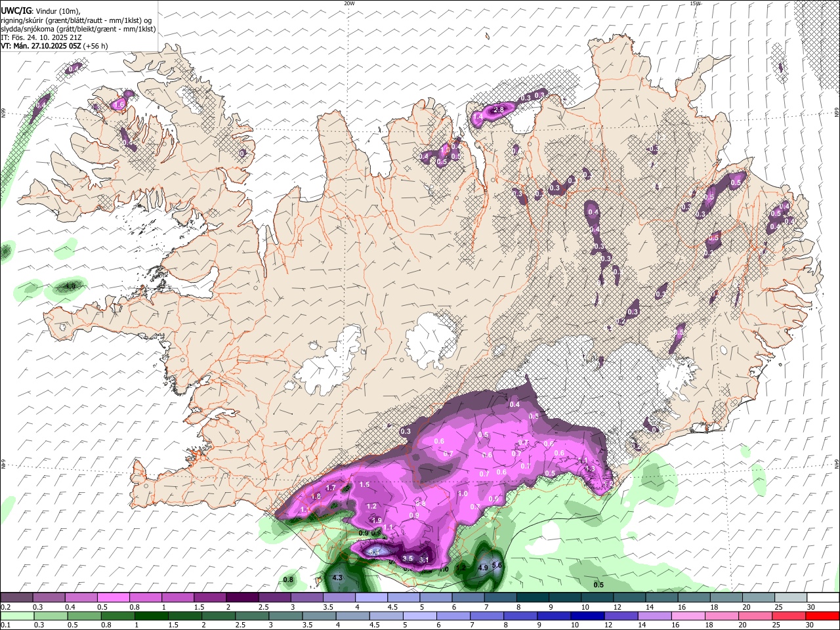Click the 3.1 snow value on south coast
Viewport: 840px width, 630px height.
pyautogui.click(x=424, y=560)
